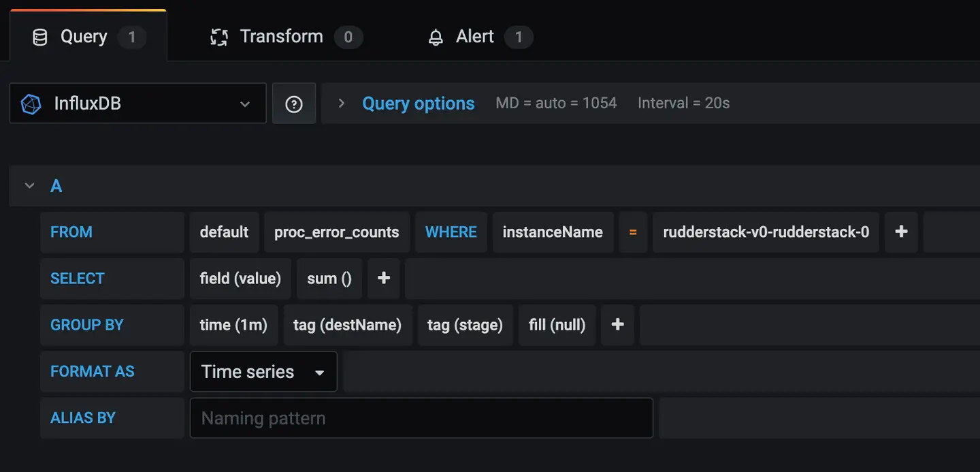
Task: Click the database icon on the Query tab
Action: (39, 36)
